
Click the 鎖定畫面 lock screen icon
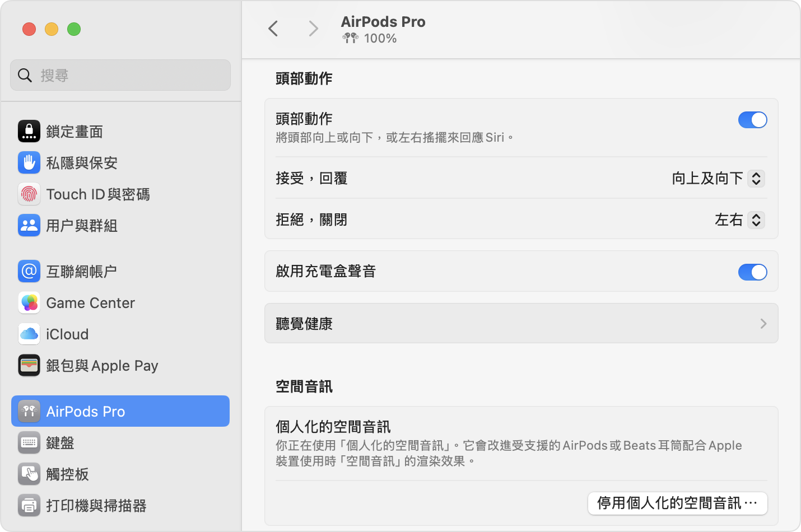click(x=29, y=131)
